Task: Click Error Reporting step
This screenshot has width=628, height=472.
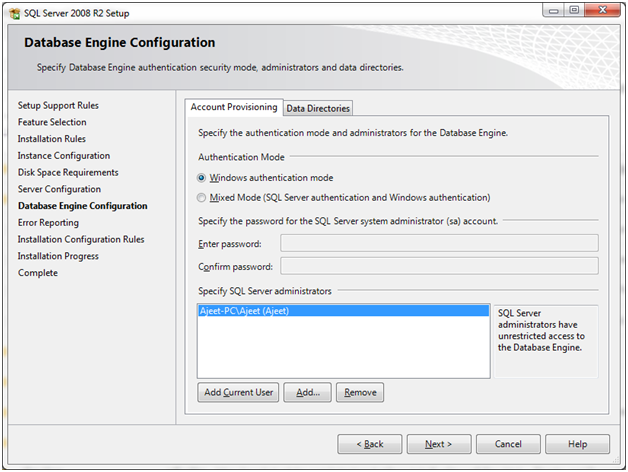Action: [48, 223]
